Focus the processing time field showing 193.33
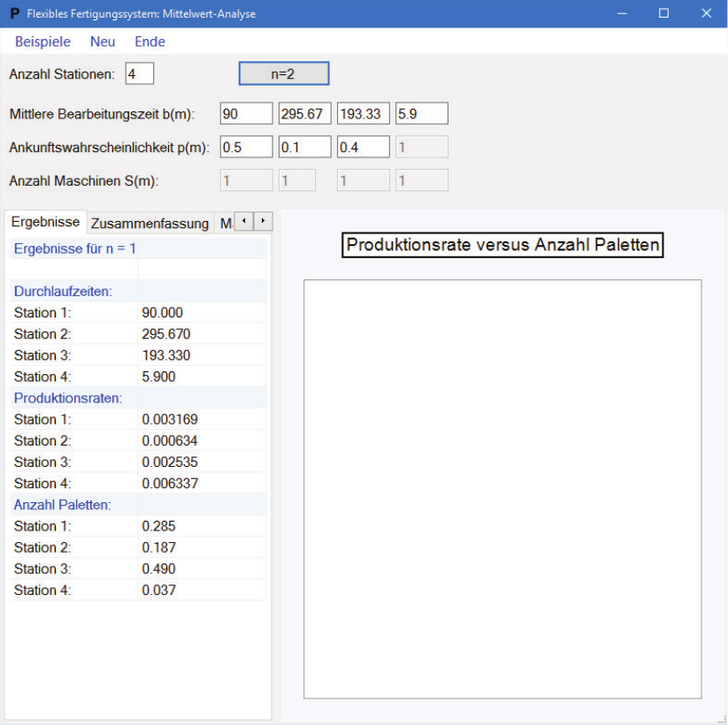728x725 pixels. click(363, 113)
